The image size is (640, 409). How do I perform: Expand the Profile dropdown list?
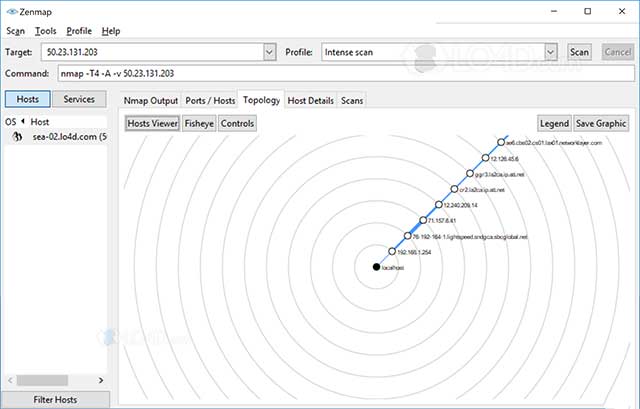tap(551, 52)
